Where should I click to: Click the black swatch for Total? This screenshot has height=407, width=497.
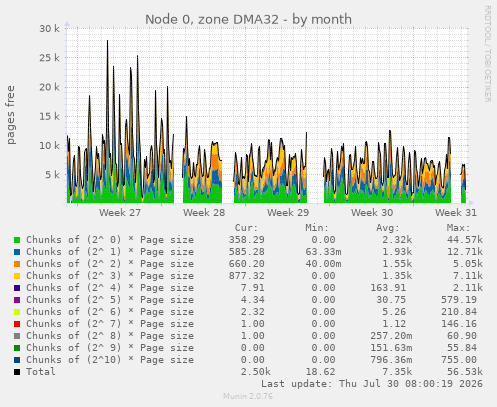coord(17,372)
